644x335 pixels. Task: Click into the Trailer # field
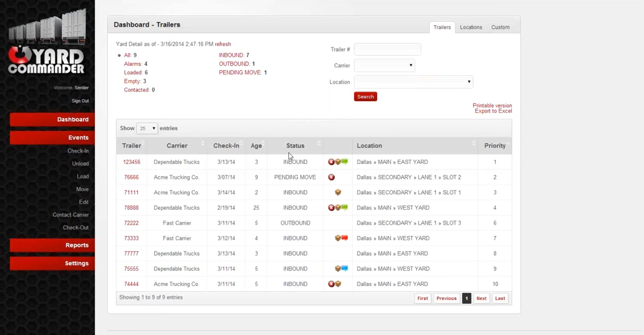[387, 49]
